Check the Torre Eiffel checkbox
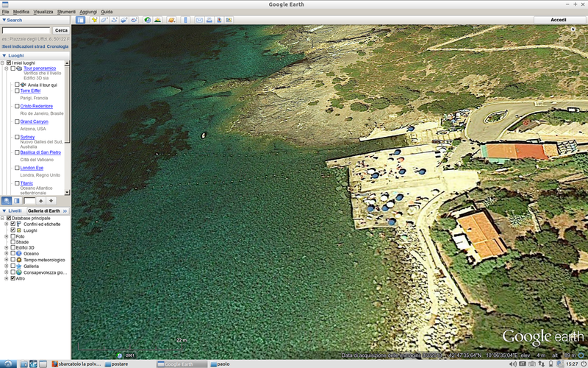Image resolution: width=588 pixels, height=368 pixels. (x=17, y=91)
